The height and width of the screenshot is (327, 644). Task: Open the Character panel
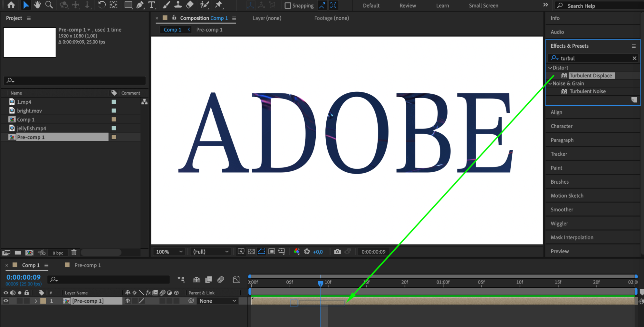pyautogui.click(x=562, y=126)
